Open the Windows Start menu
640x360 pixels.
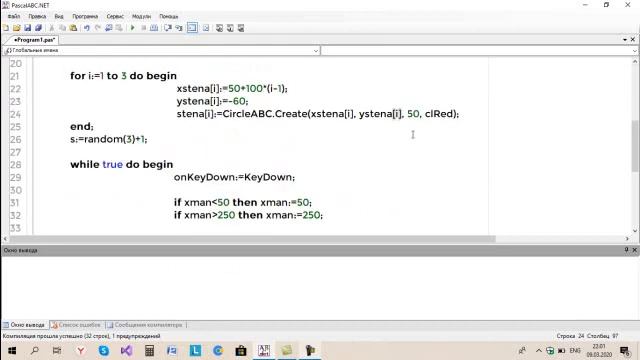[x=12, y=351]
